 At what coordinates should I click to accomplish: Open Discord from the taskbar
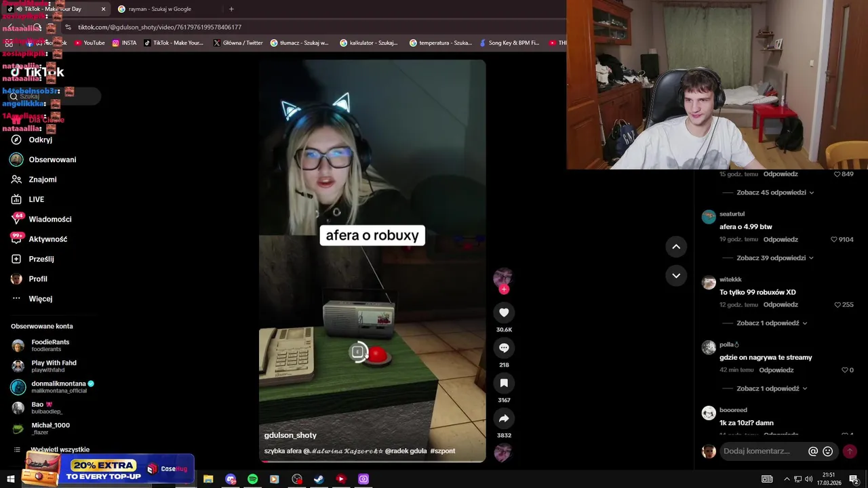tap(231, 479)
